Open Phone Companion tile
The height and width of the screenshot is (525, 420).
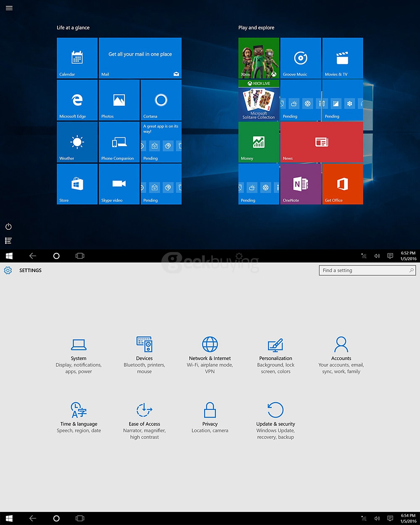click(x=119, y=142)
